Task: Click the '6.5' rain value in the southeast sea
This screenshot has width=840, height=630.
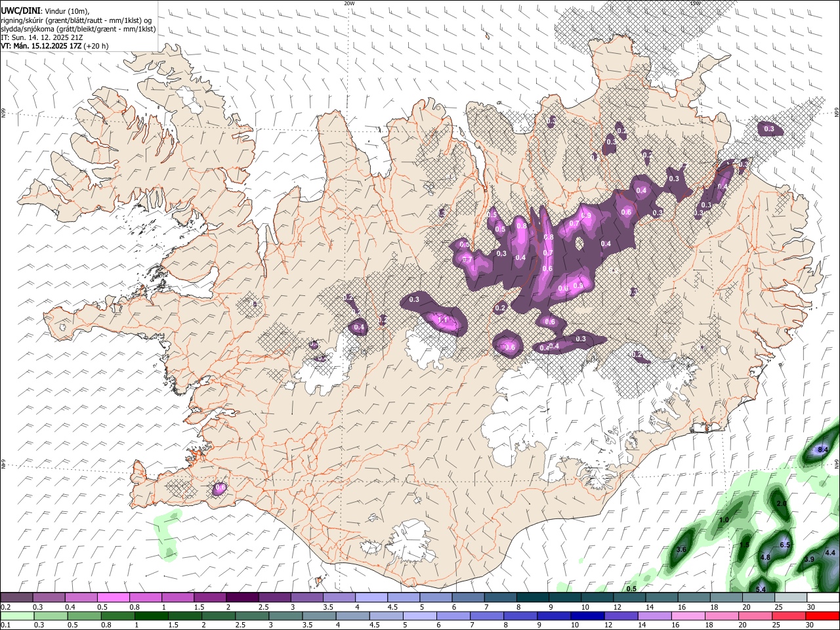Action: pyautogui.click(x=785, y=545)
